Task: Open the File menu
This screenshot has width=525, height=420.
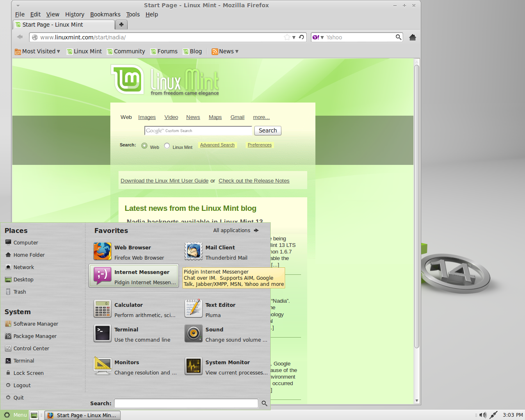Action: tap(20, 14)
